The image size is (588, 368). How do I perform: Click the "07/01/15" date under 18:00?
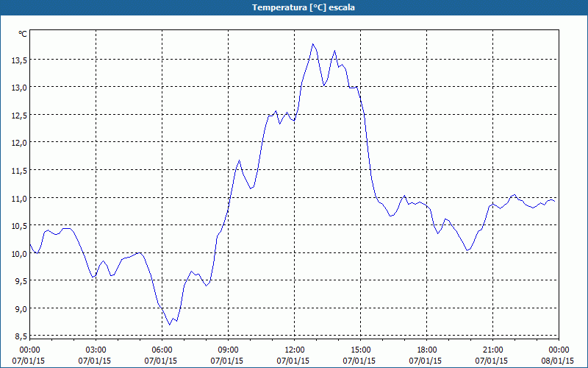click(x=426, y=361)
